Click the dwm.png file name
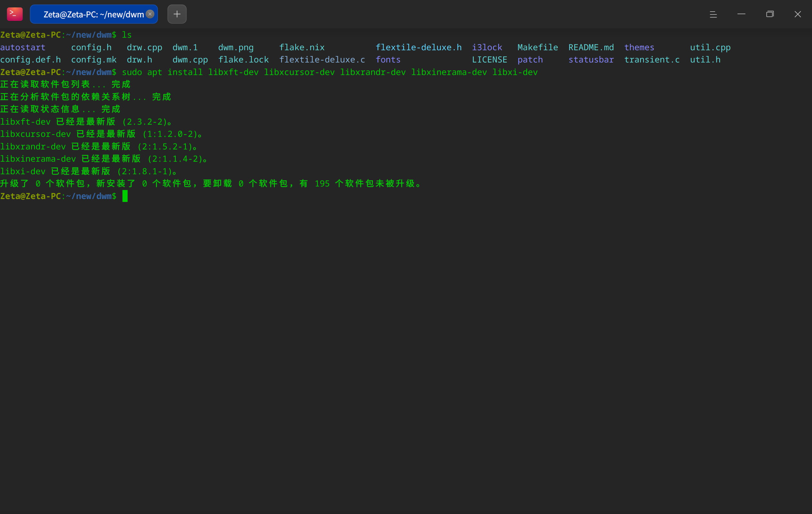Viewport: 812px width, 514px height. [x=236, y=47]
